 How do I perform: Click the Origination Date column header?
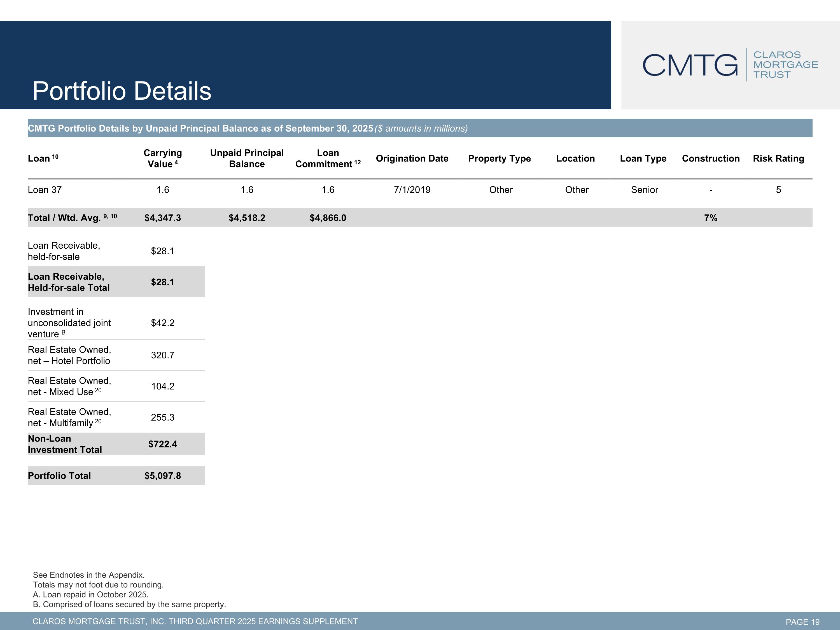pos(412,158)
